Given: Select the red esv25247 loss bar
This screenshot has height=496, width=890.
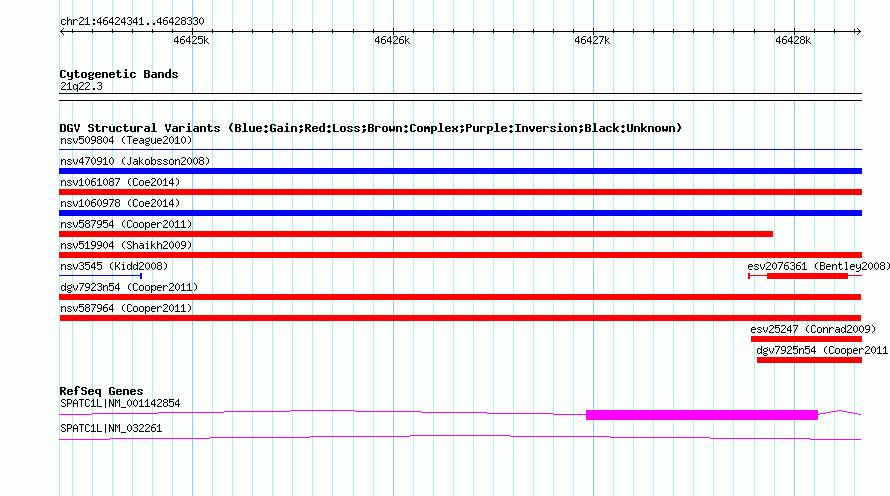Looking at the screenshot, I should [x=807, y=339].
